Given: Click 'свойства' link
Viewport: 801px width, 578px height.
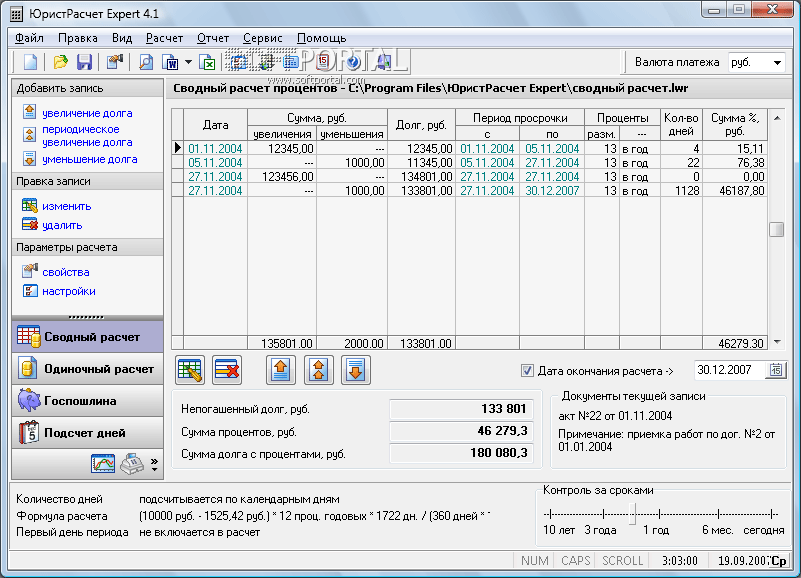Looking at the screenshot, I should [66, 272].
